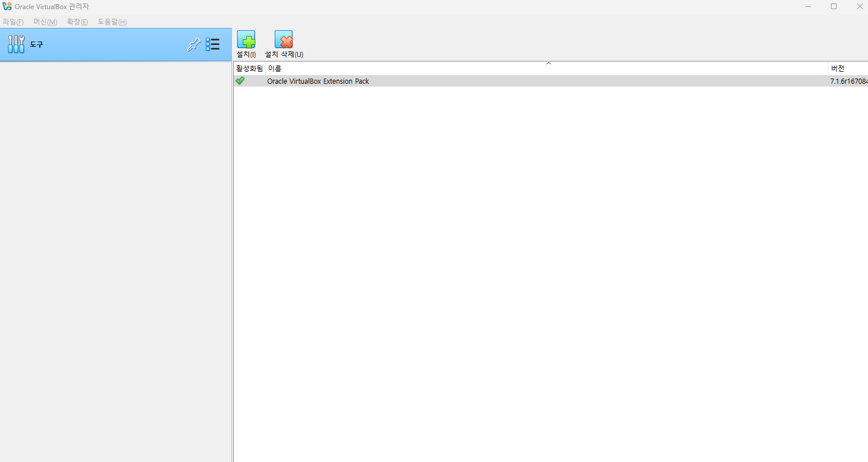Minimize the VirtualBox Manager window

point(808,6)
